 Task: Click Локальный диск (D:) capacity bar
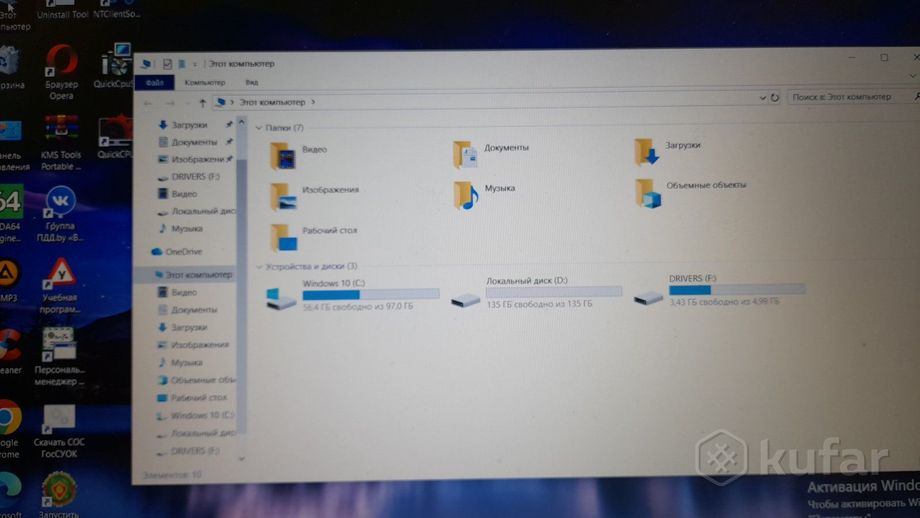tap(554, 292)
